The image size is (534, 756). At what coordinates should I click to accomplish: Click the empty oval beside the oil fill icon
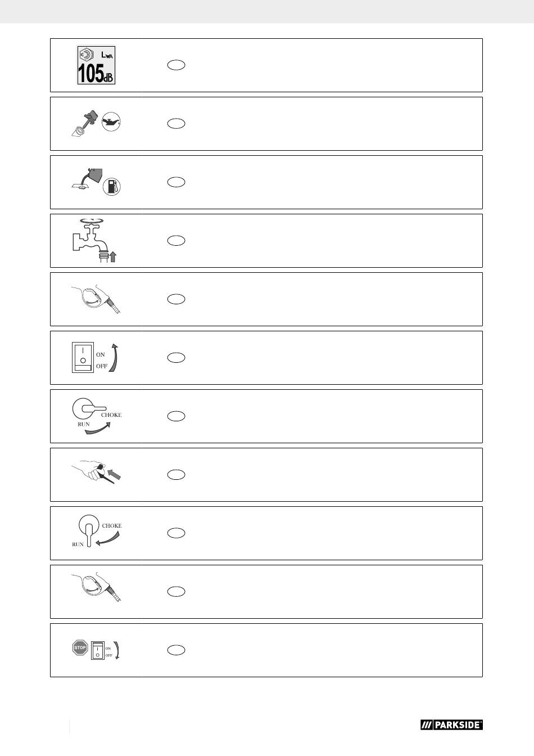(x=176, y=124)
